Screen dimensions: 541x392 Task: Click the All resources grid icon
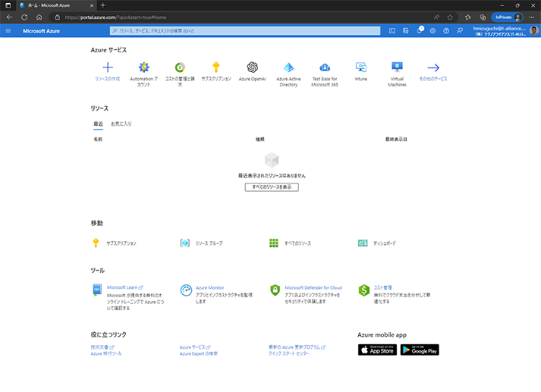coord(274,243)
